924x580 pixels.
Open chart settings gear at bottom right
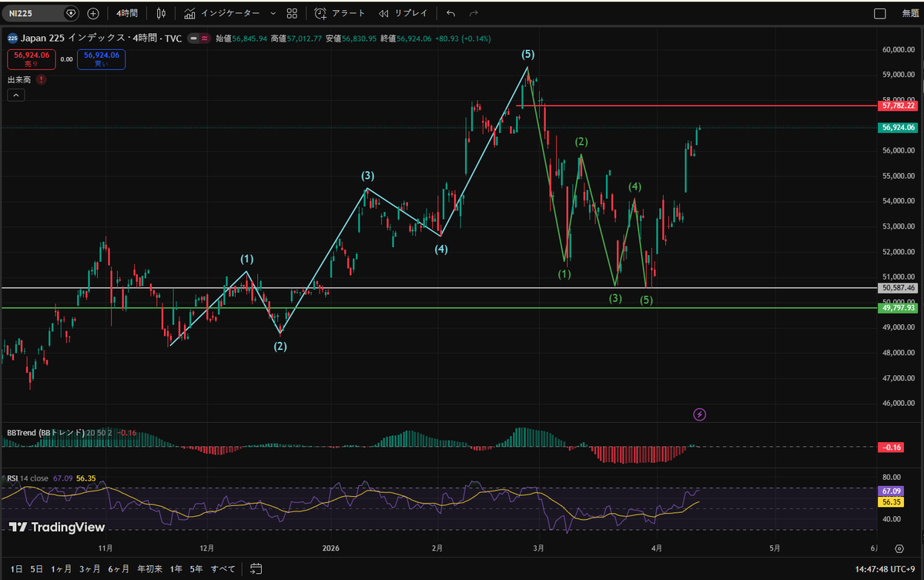pyautogui.click(x=899, y=548)
